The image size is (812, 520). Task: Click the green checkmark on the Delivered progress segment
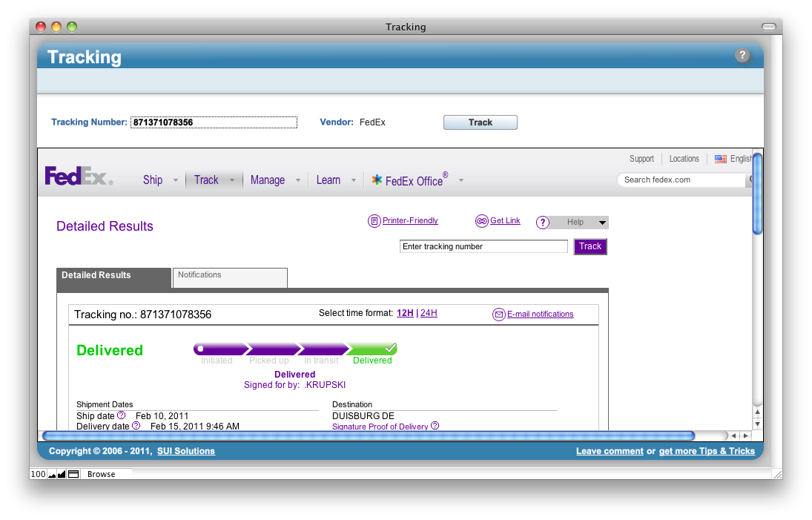tap(391, 348)
